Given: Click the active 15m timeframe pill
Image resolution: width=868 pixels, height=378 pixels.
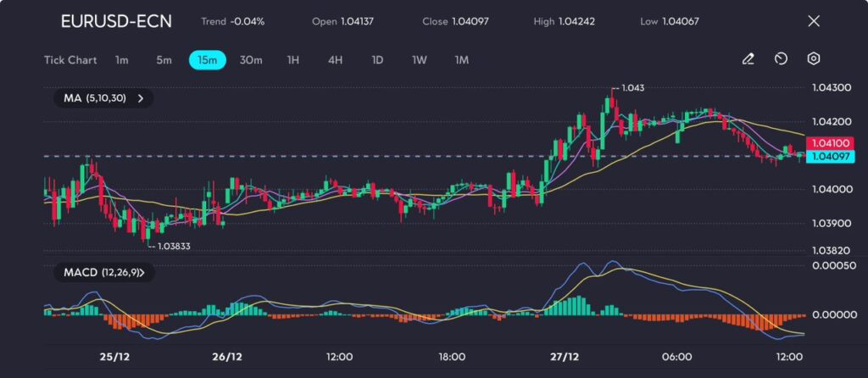Looking at the screenshot, I should (207, 60).
